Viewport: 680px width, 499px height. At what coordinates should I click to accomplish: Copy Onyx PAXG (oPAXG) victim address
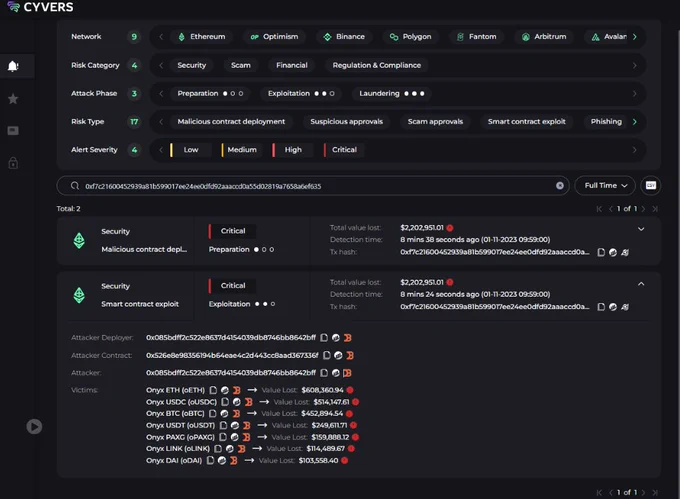click(x=222, y=437)
